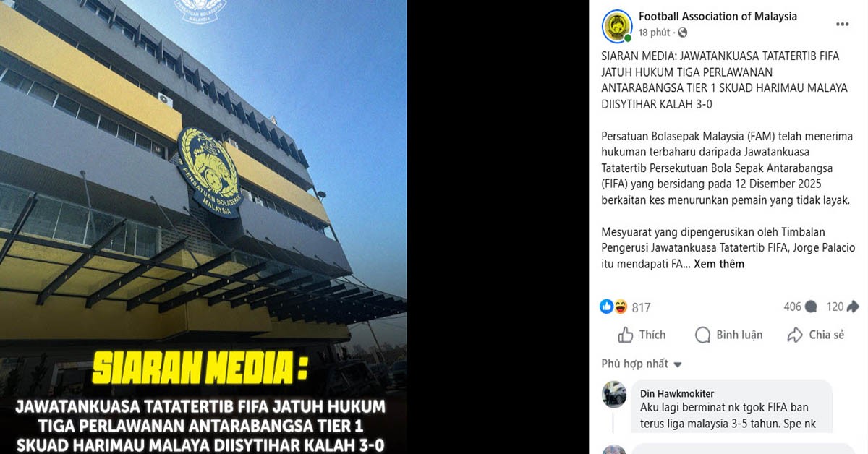The width and height of the screenshot is (868, 454).
Task: Open Din Hawkmokiter's commenter avatar
Action: click(x=614, y=393)
